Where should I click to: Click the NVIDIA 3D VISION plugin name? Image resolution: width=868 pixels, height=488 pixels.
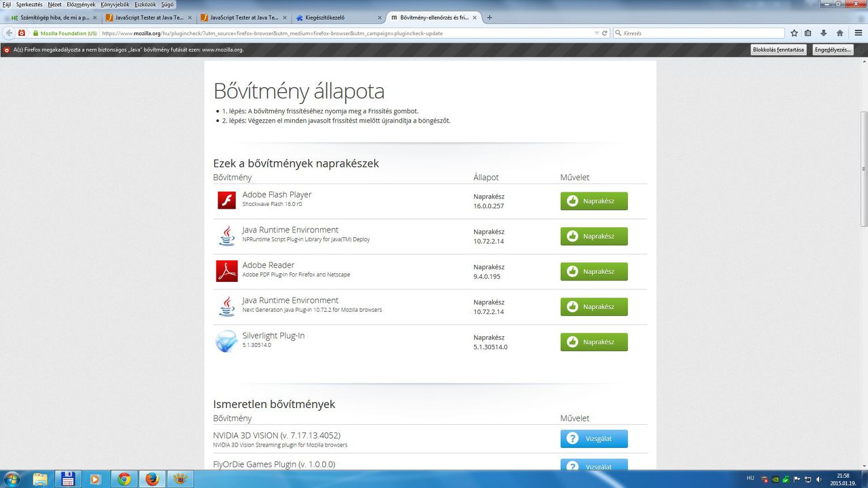click(x=277, y=435)
